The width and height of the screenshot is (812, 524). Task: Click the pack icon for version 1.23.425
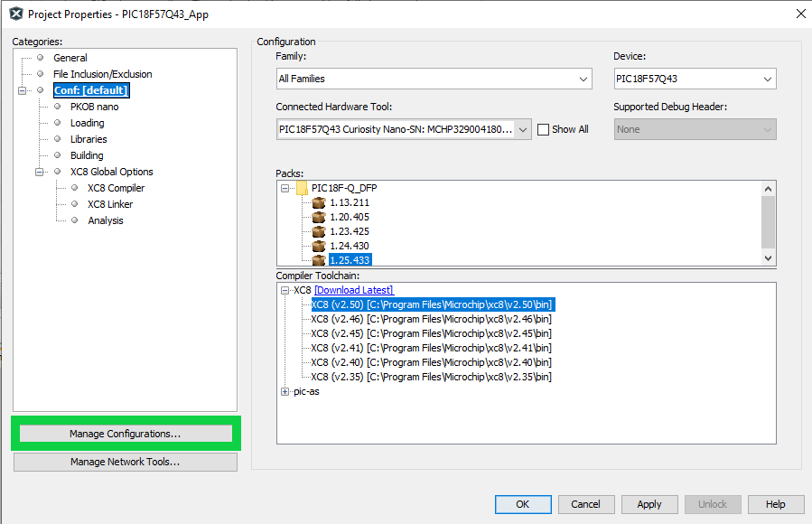[x=318, y=231]
